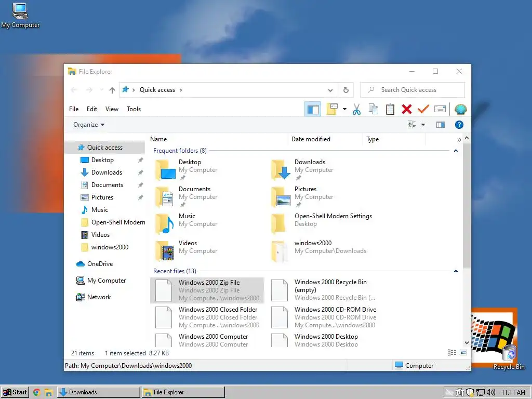This screenshot has width=532, height=399.
Task: Select Windows 2000 Recycle Bin (empty) file
Action: coord(323,290)
